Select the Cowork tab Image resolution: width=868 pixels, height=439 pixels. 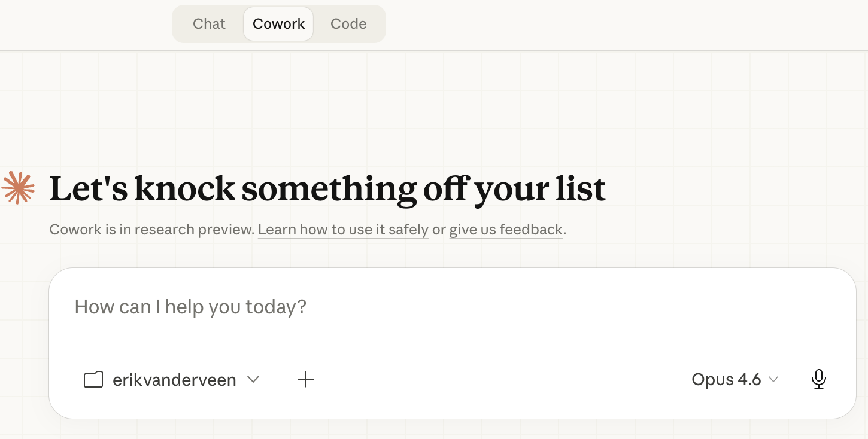[278, 24]
